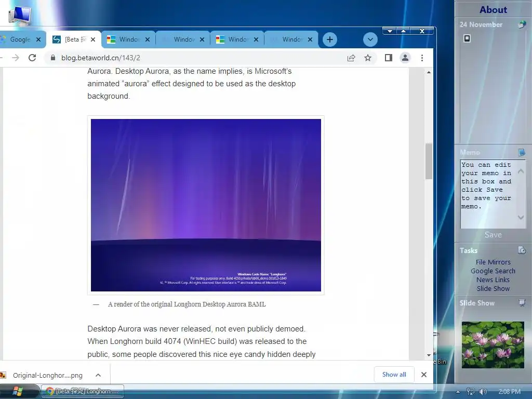Image resolution: width=532 pixels, height=399 pixels.
Task: Reload the betaworld blog page
Action: pyautogui.click(x=32, y=58)
